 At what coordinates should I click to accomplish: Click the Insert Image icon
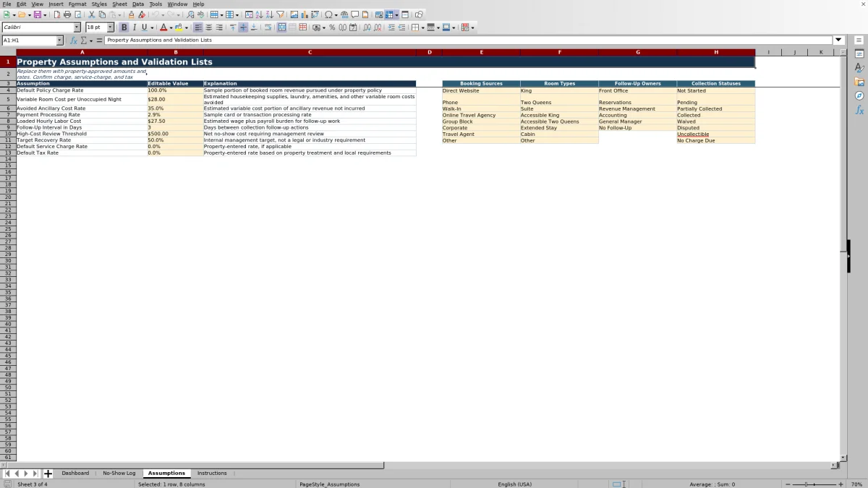tap(294, 14)
